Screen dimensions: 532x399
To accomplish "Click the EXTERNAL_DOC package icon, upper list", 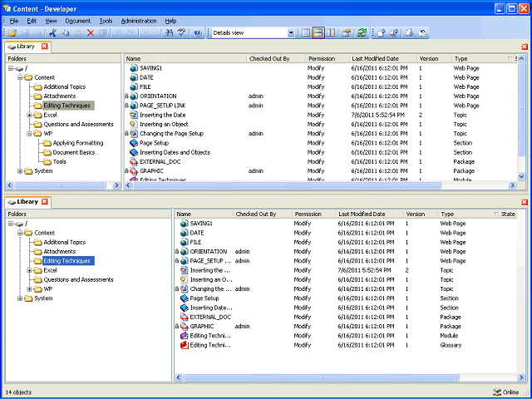I will point(134,162).
